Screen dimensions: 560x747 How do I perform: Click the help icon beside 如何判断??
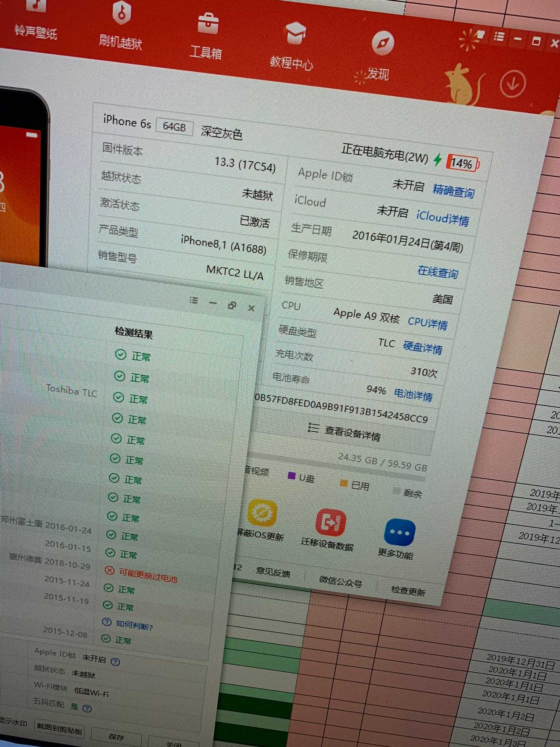(107, 621)
